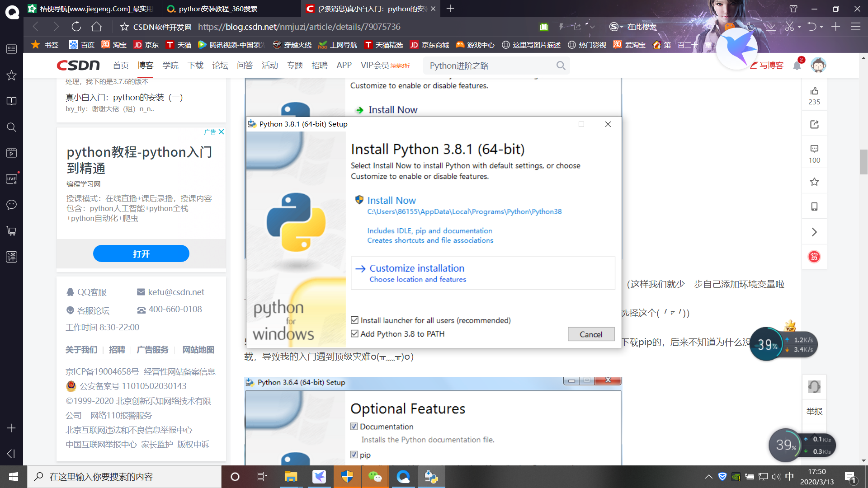This screenshot has height=488, width=868.
Task: Click the thumbs-up like icon
Action: [814, 91]
